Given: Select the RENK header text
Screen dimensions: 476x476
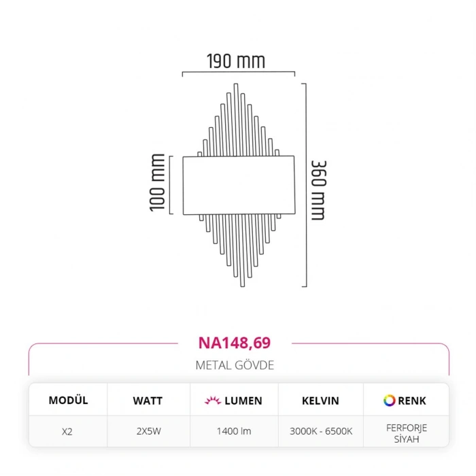Looking at the screenshot, I should 413,401.
